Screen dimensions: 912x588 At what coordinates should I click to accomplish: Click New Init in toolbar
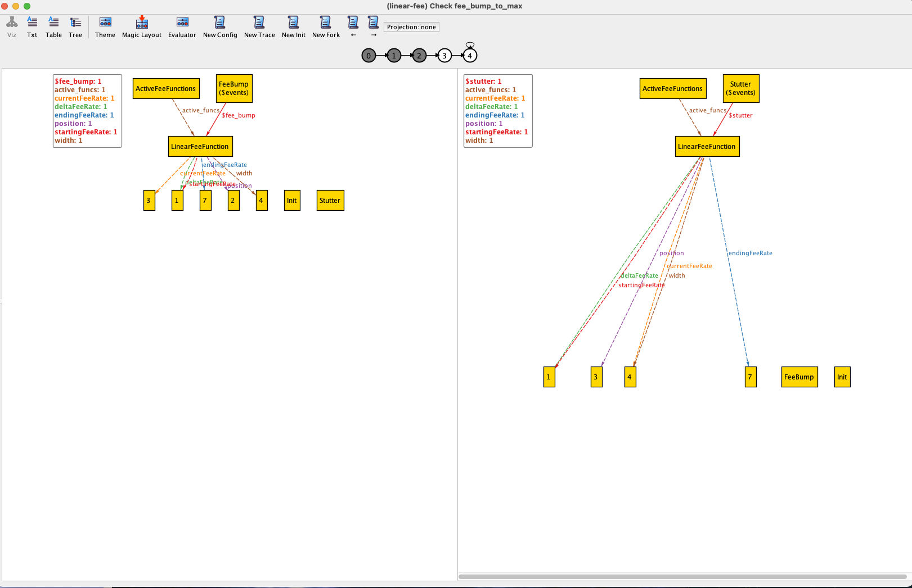coord(294,26)
